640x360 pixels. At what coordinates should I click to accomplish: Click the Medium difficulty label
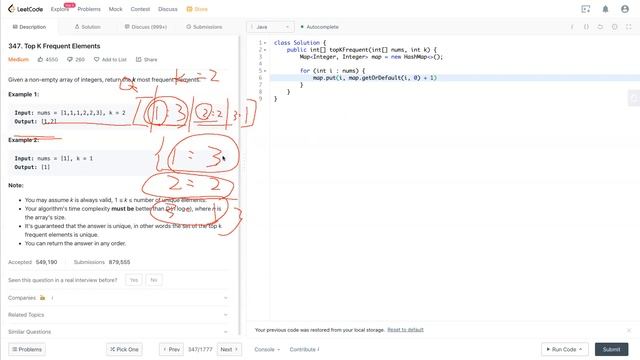coord(18,60)
